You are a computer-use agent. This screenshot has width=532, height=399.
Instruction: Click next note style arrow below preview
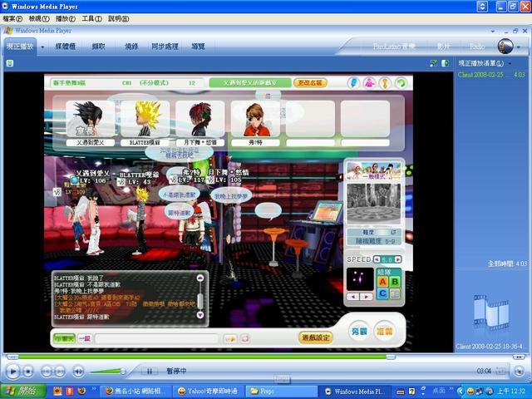366,297
